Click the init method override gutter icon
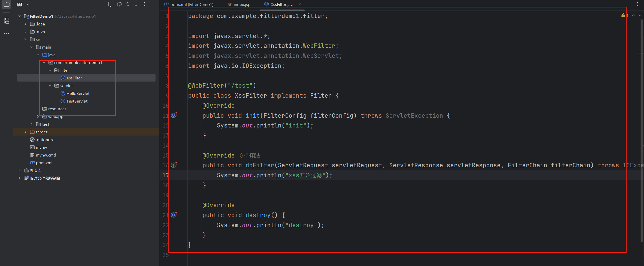Viewport: 644px width, 266px height. (x=174, y=115)
